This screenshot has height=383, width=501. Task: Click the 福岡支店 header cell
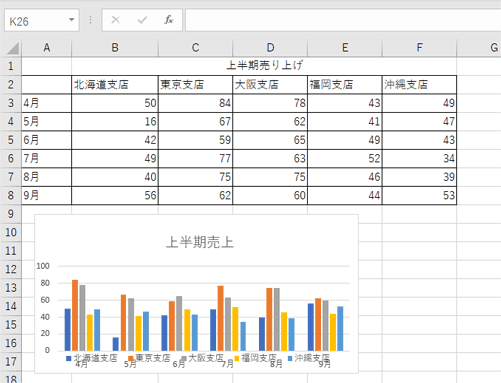345,85
